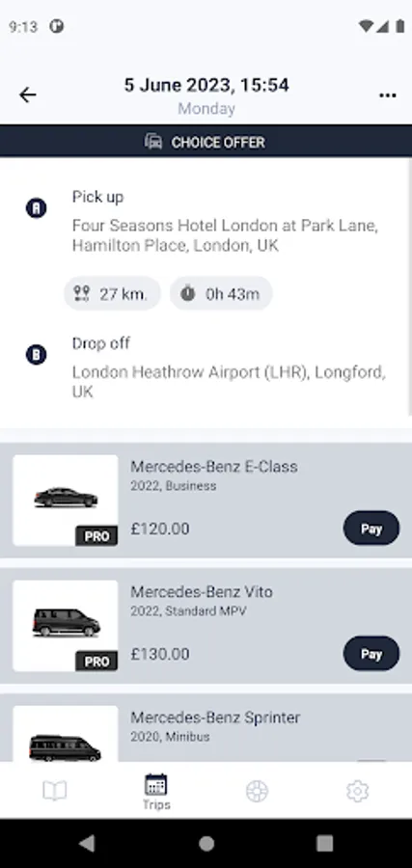
Task: Switch to the Trips tab
Action: (x=156, y=792)
